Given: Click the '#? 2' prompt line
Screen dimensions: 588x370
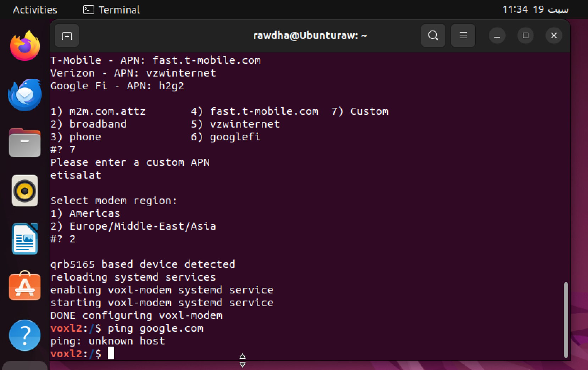Looking at the screenshot, I should point(63,239).
